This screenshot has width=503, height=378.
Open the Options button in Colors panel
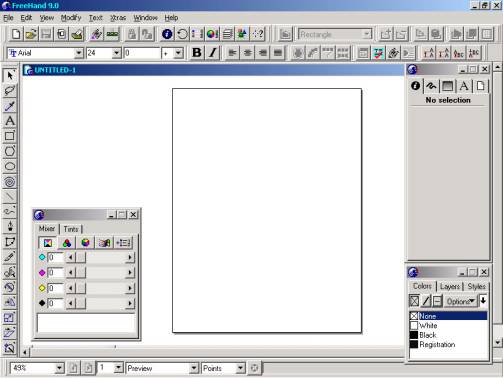coord(460,301)
